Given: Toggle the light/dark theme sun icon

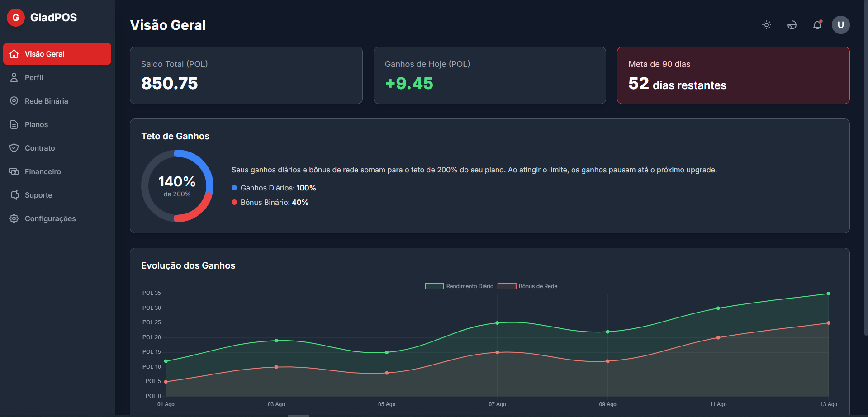Looking at the screenshot, I should tap(766, 25).
